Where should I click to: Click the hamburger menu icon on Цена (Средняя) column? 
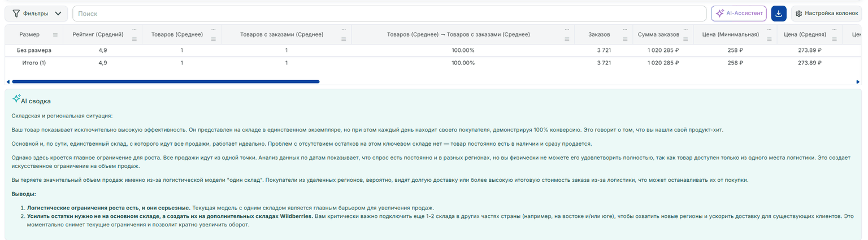pos(835,39)
